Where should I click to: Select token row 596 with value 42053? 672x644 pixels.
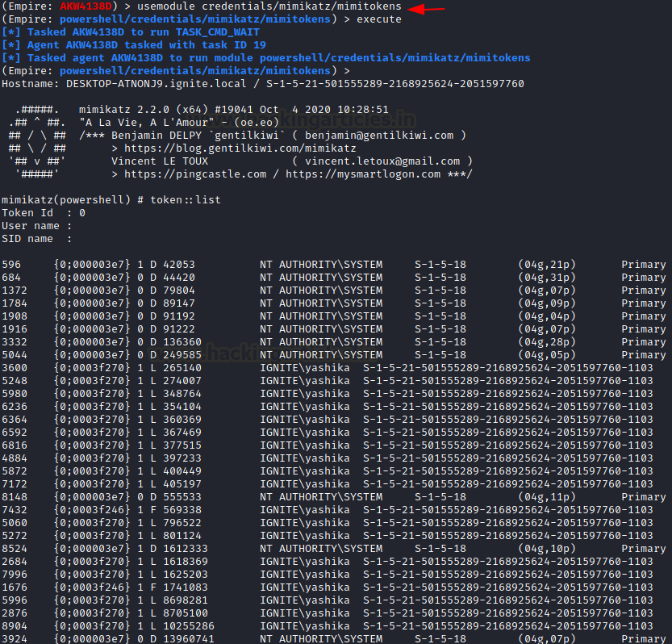coord(334,265)
